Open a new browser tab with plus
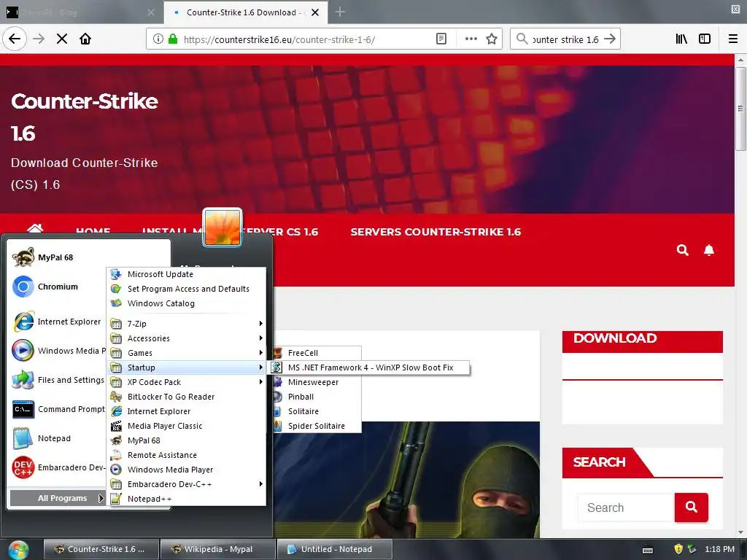Viewport: 747px width, 560px height. 340,12
